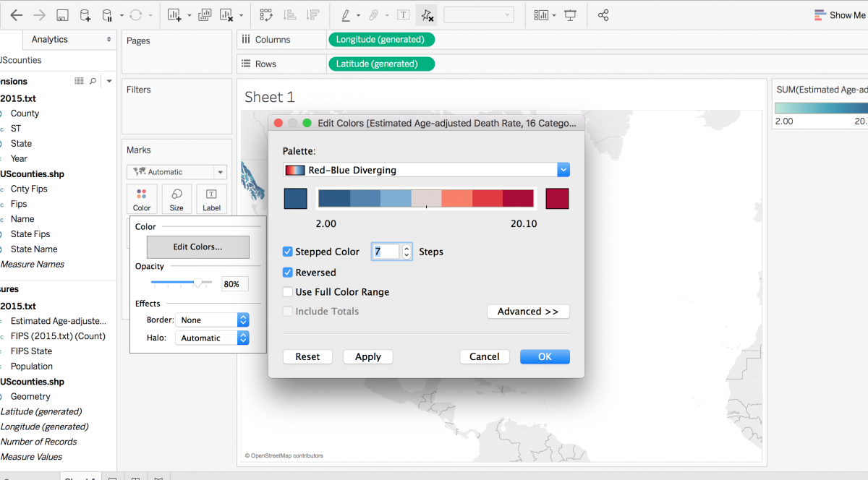Apply the color palette changes
Viewport: 868px width, 480px height.
[367, 356]
